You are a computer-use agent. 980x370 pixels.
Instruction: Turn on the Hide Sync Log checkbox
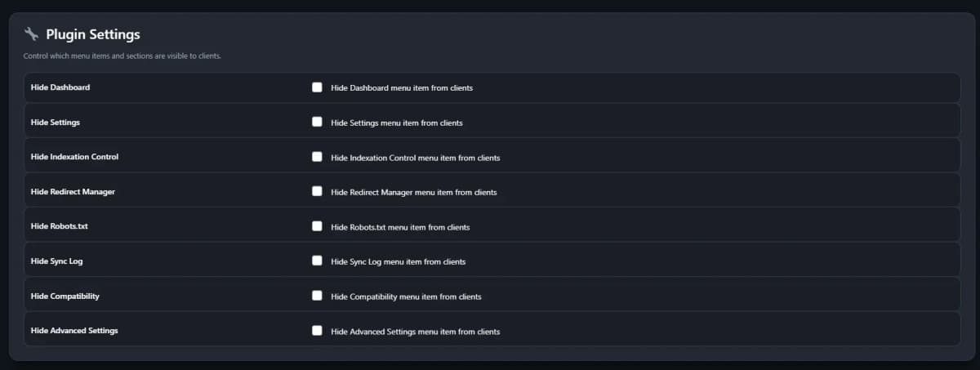pyautogui.click(x=317, y=261)
